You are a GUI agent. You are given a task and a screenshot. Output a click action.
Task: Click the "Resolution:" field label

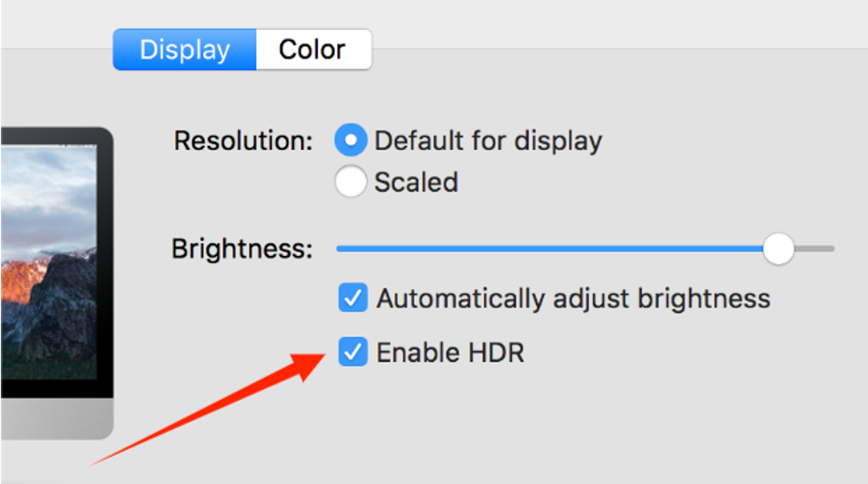(243, 141)
